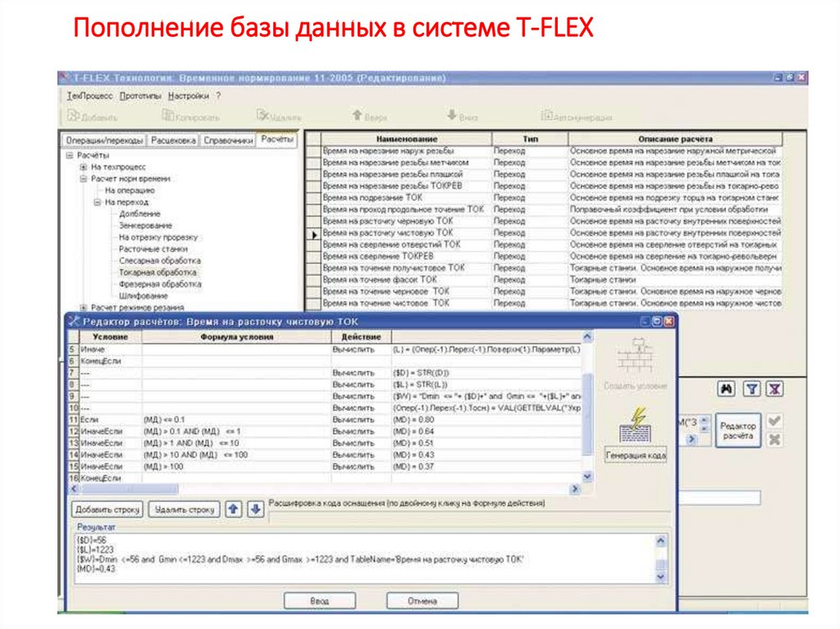840x629 pixels.
Task: Click right arrow of editor horizontal scrollbar
Action: (575, 489)
